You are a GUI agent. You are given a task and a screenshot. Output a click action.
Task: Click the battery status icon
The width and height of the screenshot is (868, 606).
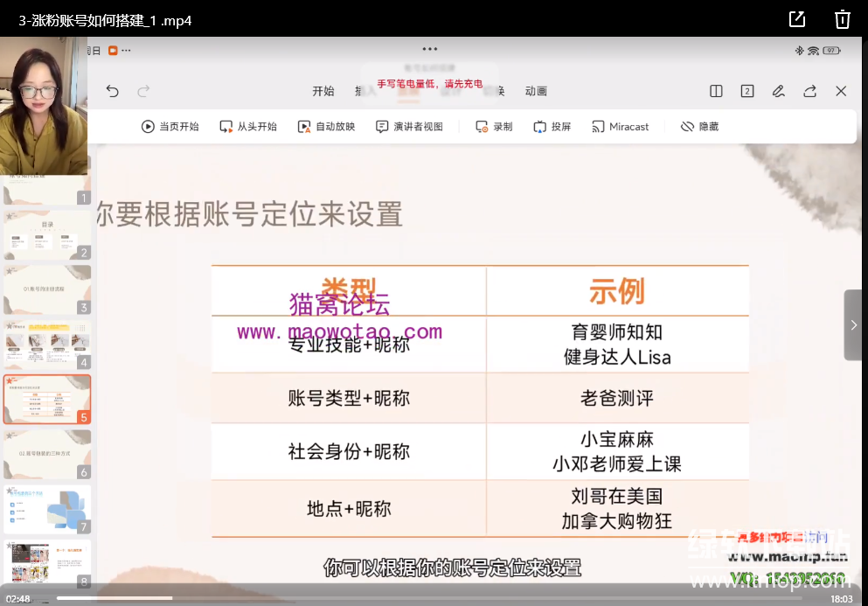832,51
